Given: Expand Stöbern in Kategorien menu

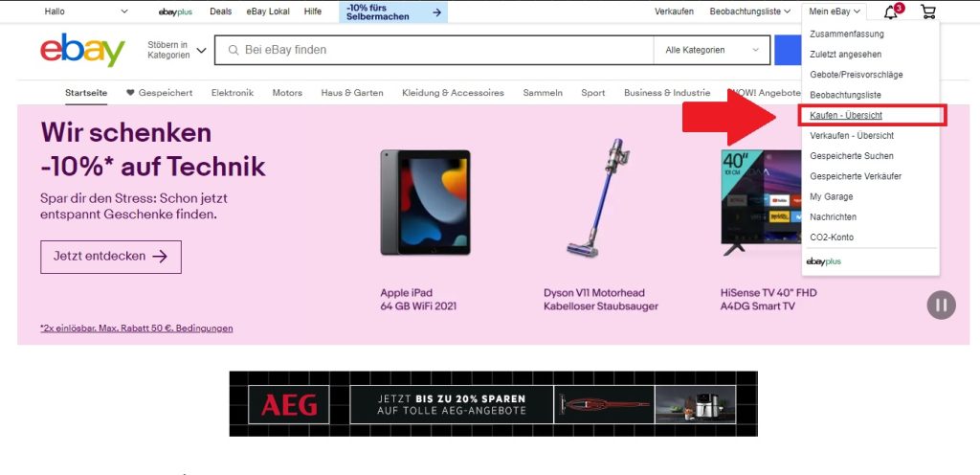Looking at the screenshot, I should (176, 50).
